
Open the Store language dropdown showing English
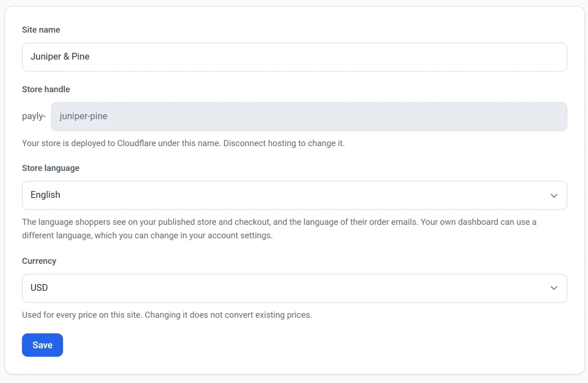coord(294,195)
